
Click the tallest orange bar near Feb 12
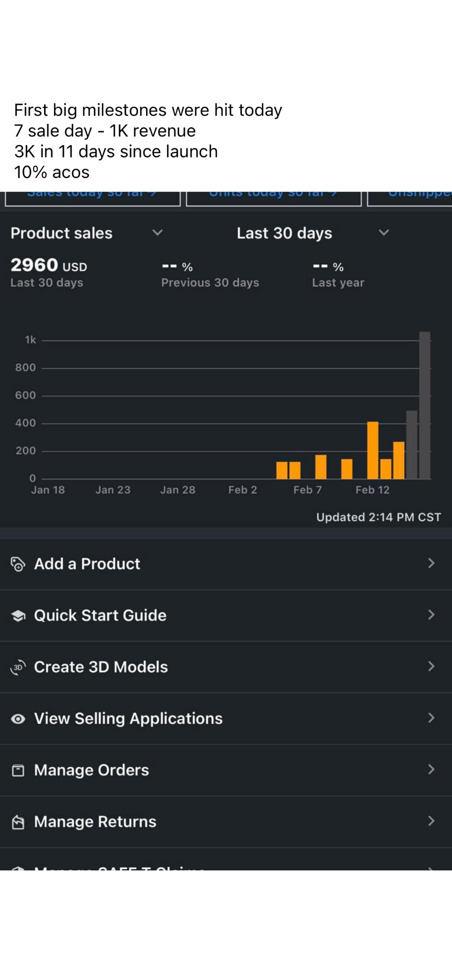coord(373,450)
